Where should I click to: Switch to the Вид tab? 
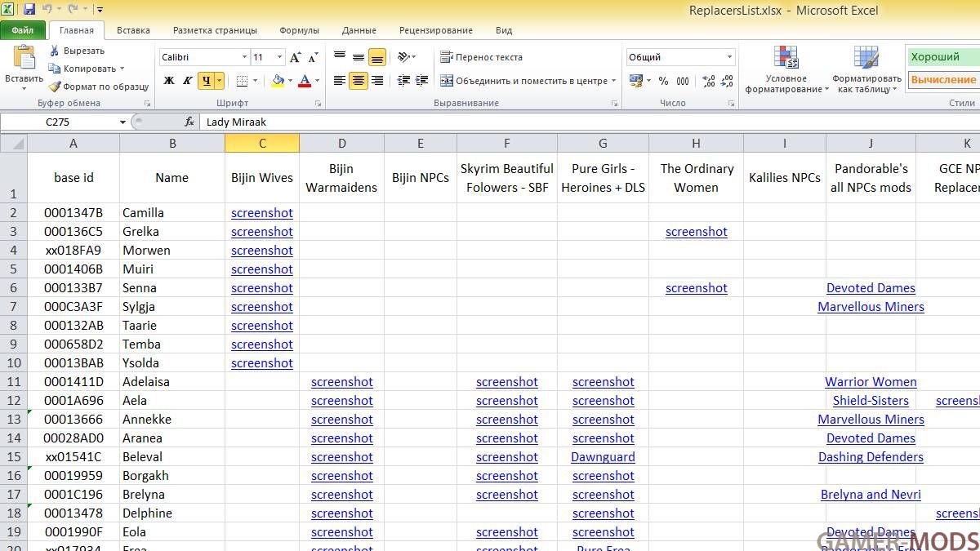click(x=504, y=30)
